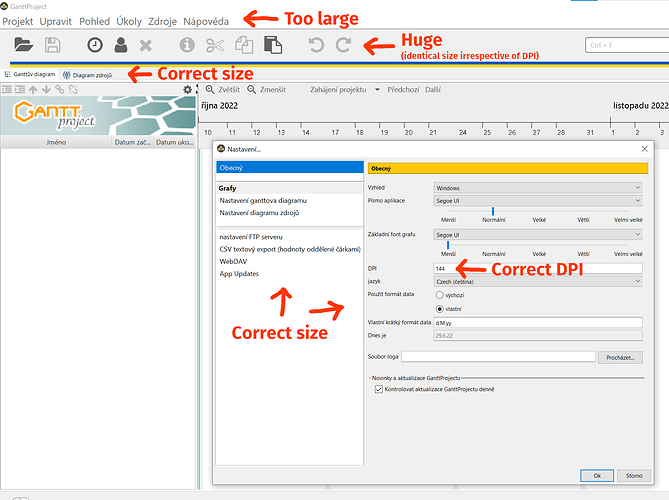
Task: Click the Ctrl+F search box
Action: pyautogui.click(x=627, y=45)
